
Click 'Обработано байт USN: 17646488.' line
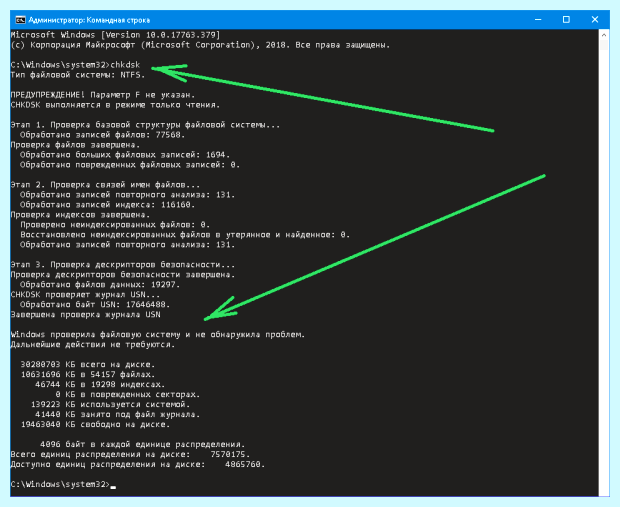coord(95,305)
